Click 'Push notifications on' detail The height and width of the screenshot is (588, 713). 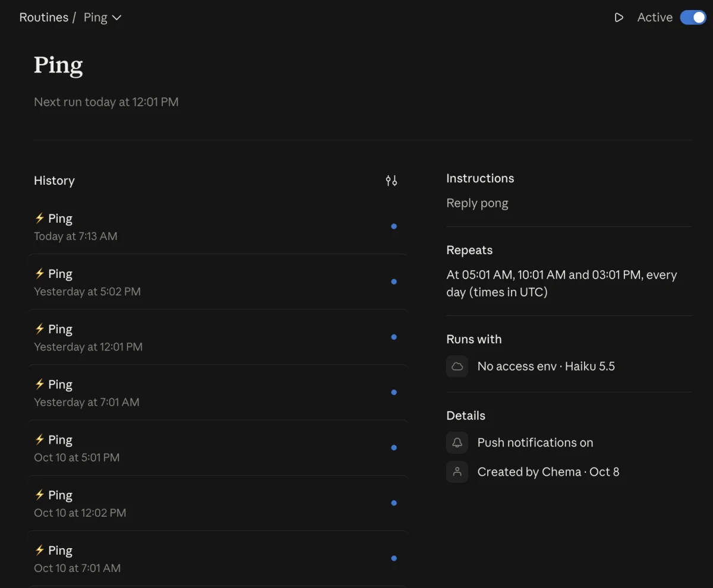[535, 442]
